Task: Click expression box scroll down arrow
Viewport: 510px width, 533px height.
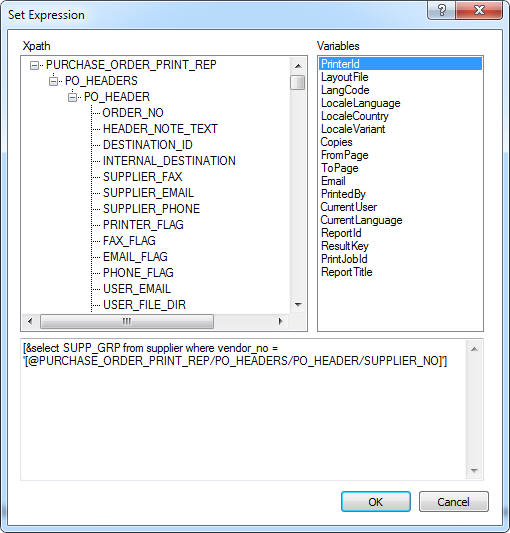Action: coord(474,471)
